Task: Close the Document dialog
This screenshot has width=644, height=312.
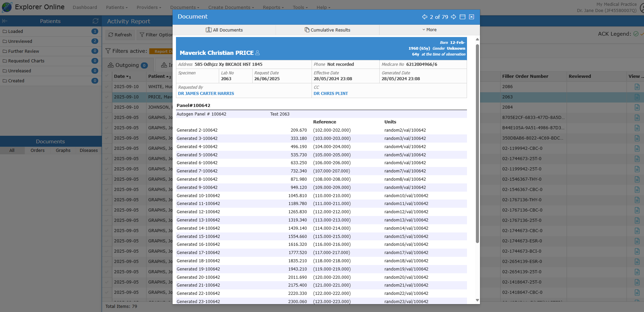Action: tap(471, 17)
